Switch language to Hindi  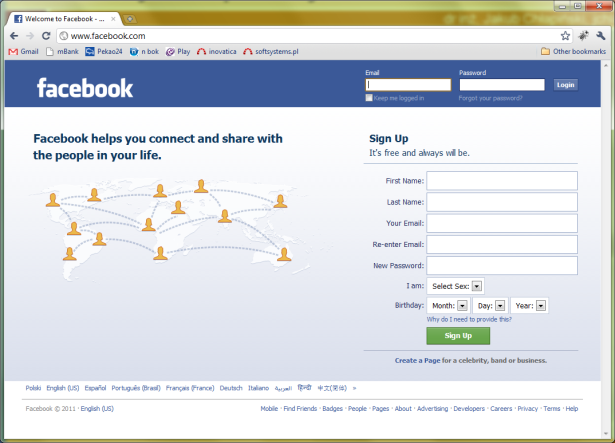click(304, 388)
